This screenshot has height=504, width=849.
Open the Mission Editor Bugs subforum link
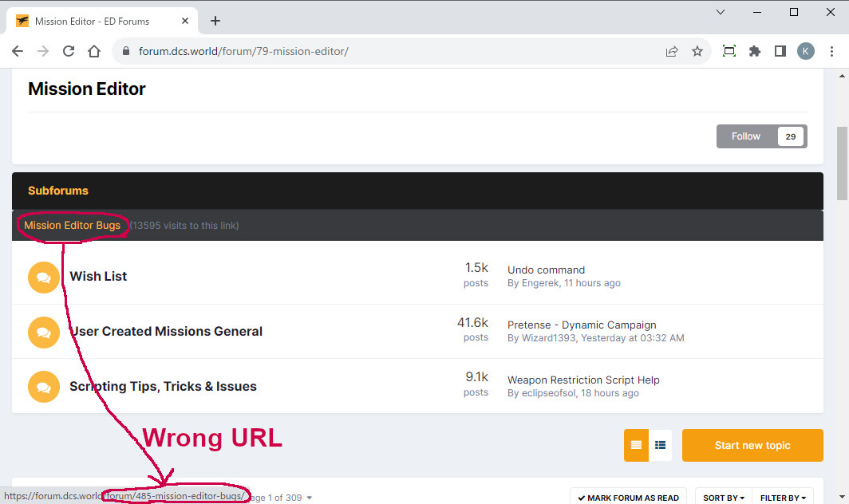coord(72,225)
